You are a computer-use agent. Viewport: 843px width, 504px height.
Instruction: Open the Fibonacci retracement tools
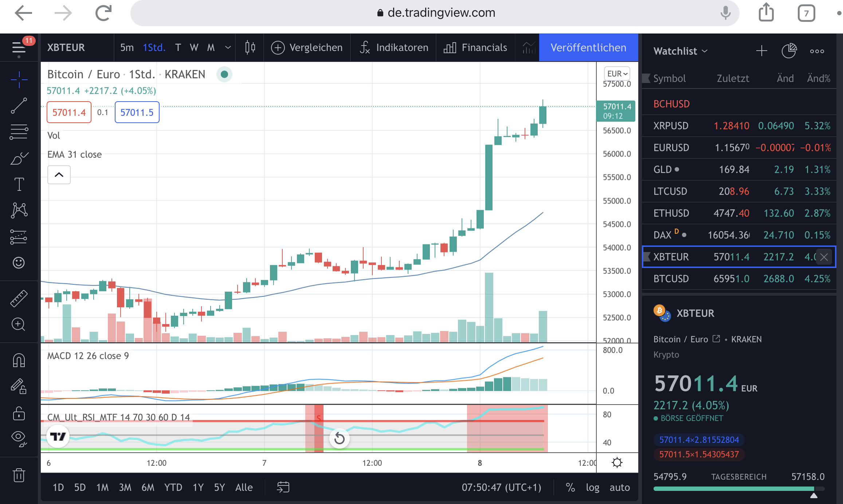pyautogui.click(x=19, y=132)
